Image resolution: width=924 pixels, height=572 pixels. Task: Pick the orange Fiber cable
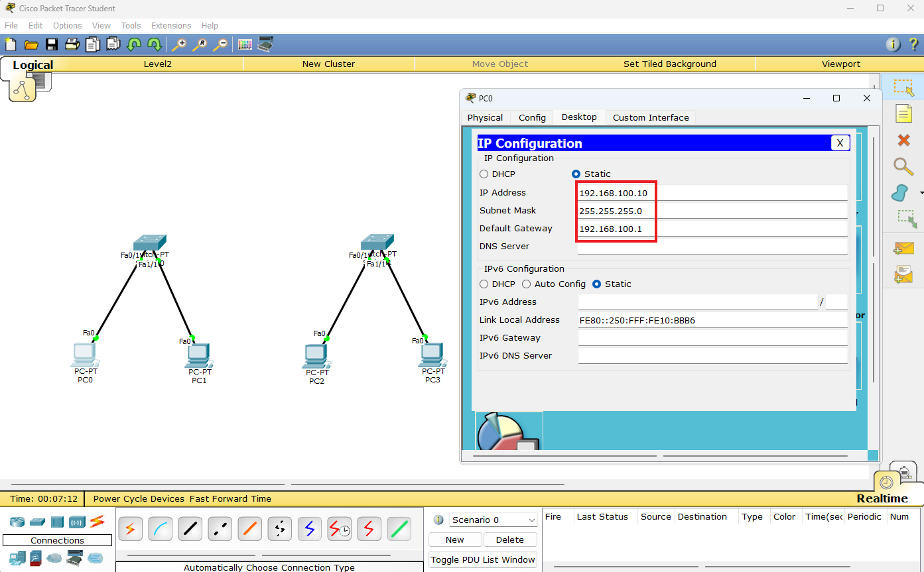tap(249, 529)
